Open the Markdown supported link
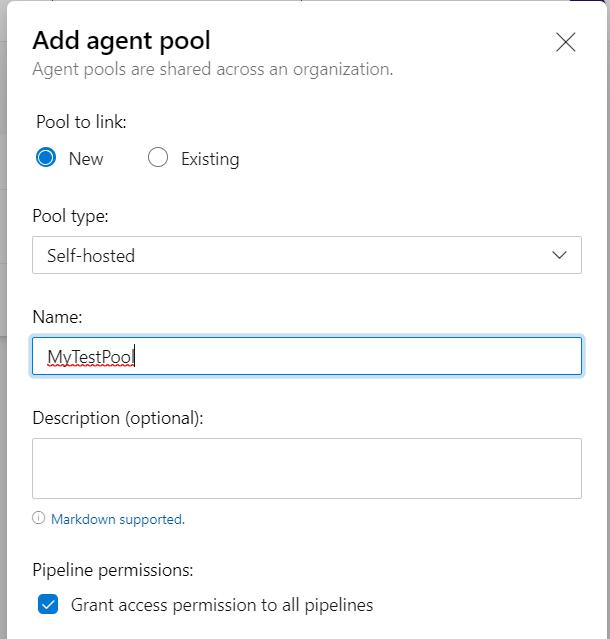610x639 pixels. click(x=118, y=519)
